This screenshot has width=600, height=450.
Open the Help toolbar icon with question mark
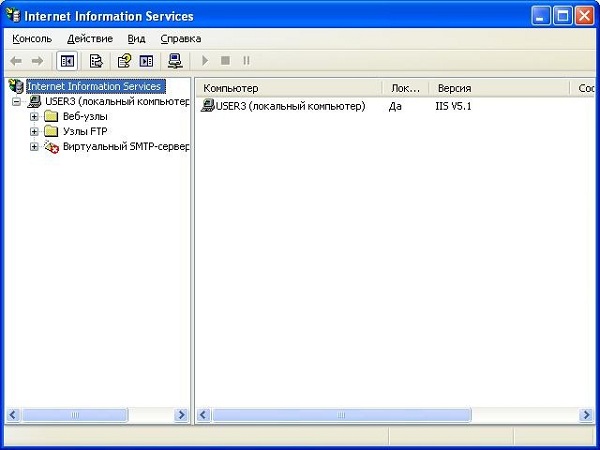tap(124, 61)
